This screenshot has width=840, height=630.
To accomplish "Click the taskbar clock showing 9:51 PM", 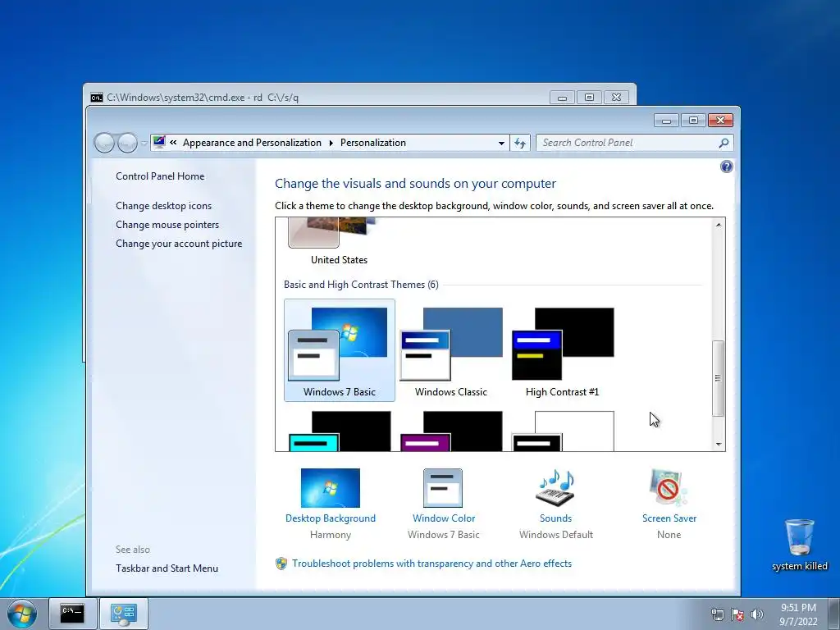I will [798, 614].
